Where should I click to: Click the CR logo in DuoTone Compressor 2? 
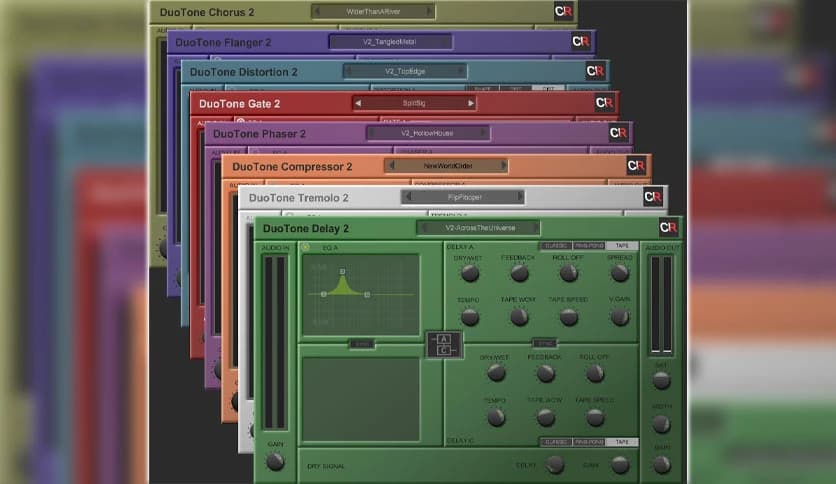click(636, 166)
